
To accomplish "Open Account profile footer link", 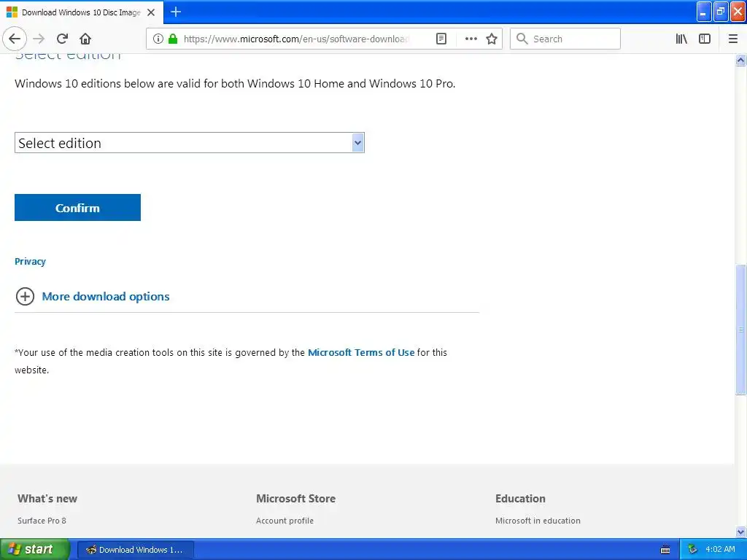I will (285, 521).
